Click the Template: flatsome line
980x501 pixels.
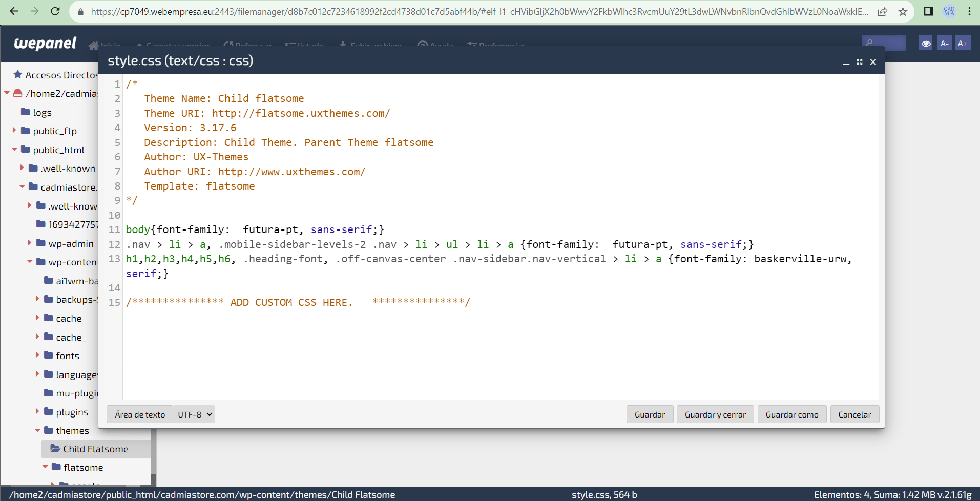click(199, 186)
